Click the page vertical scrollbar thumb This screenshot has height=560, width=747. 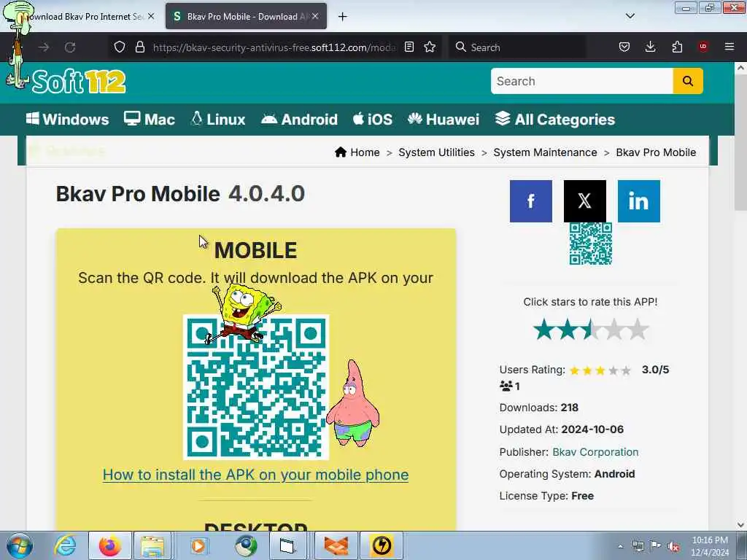pyautogui.click(x=740, y=142)
